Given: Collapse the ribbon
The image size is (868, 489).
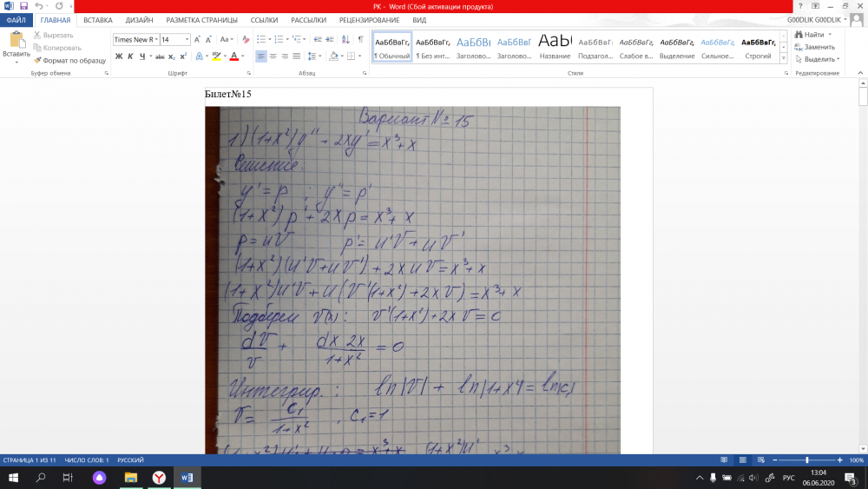Looking at the screenshot, I should coord(860,73).
